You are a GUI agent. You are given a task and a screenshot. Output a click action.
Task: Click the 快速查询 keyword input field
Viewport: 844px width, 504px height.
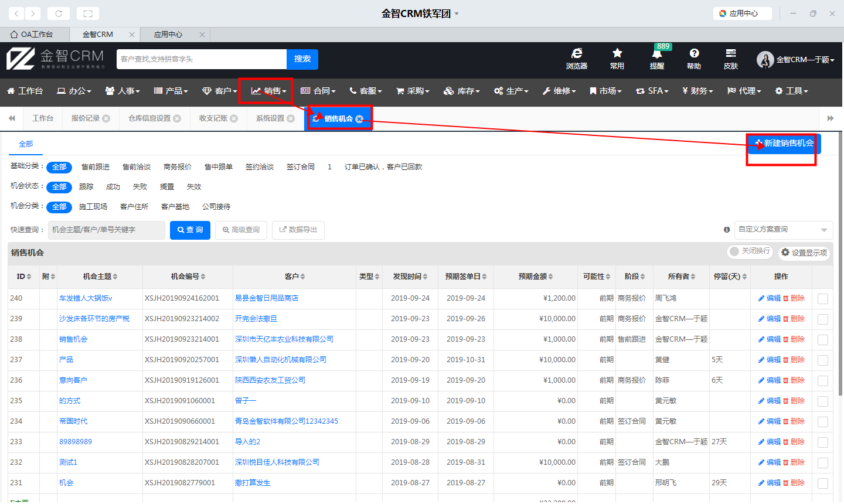click(107, 230)
